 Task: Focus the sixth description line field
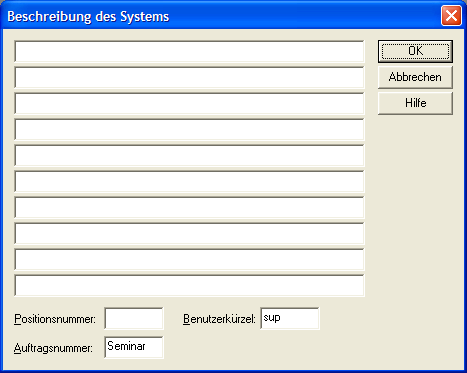[x=189, y=181]
